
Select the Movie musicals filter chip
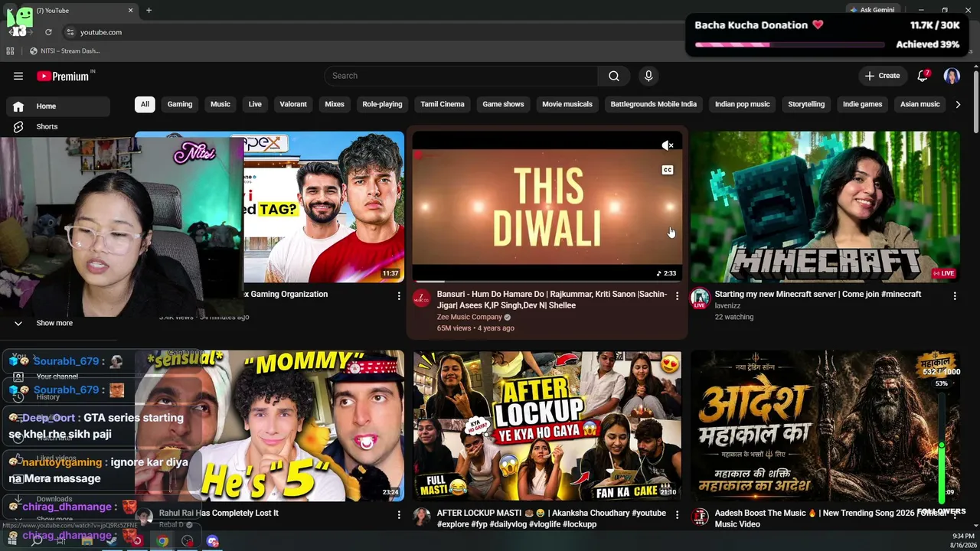coord(567,104)
